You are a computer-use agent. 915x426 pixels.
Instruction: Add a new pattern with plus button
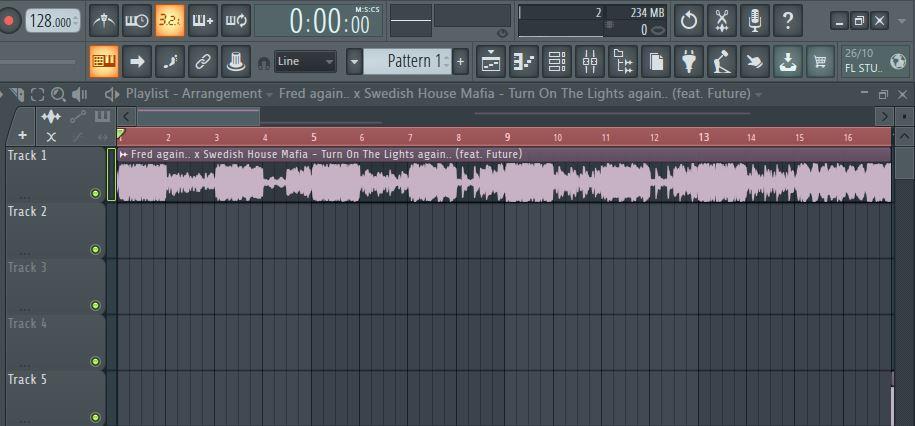tap(460, 61)
